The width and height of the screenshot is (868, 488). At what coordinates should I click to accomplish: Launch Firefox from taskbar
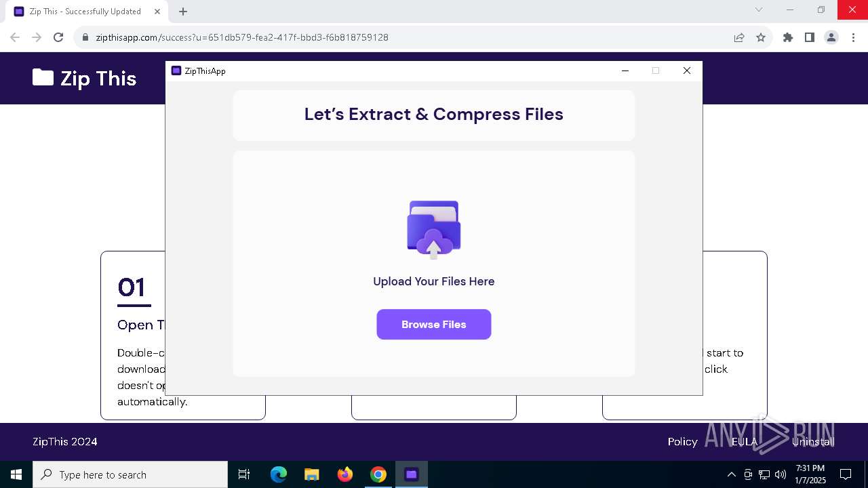point(345,474)
